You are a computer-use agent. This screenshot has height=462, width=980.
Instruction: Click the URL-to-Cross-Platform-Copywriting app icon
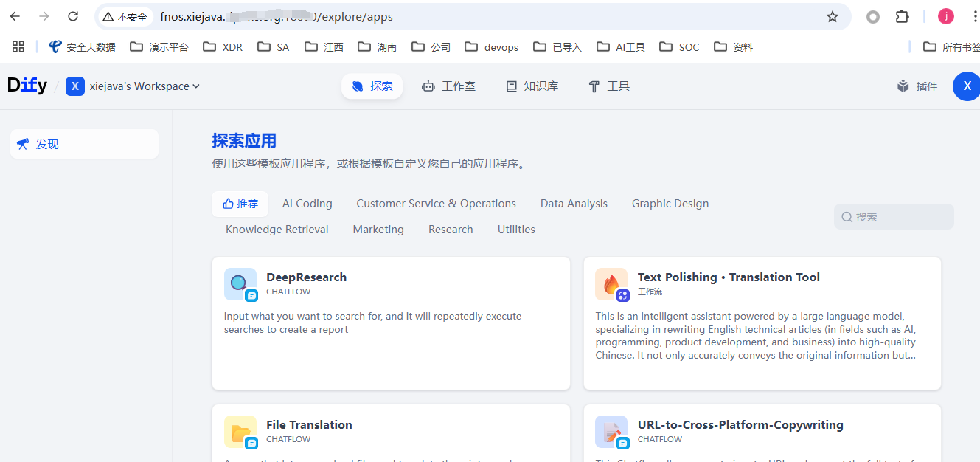611,432
